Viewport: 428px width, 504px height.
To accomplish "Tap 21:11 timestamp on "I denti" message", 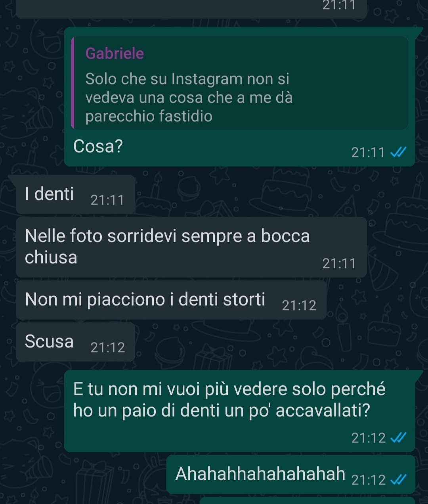I will (107, 200).
